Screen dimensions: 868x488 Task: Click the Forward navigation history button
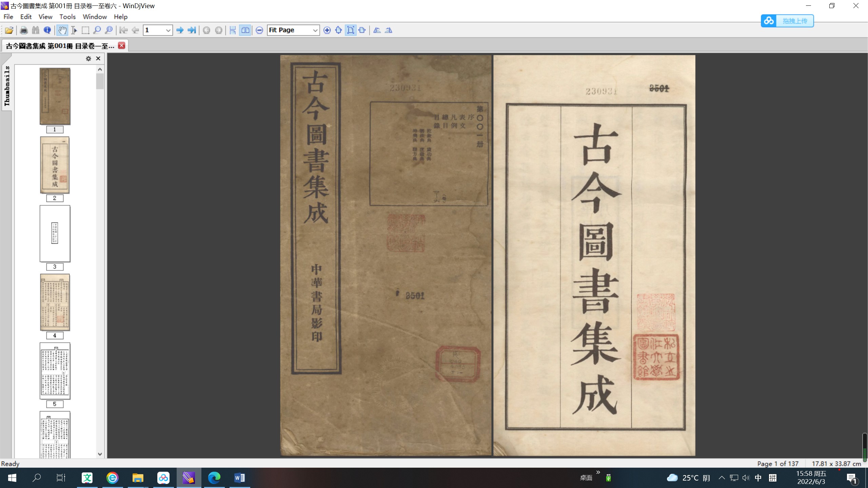tap(219, 30)
